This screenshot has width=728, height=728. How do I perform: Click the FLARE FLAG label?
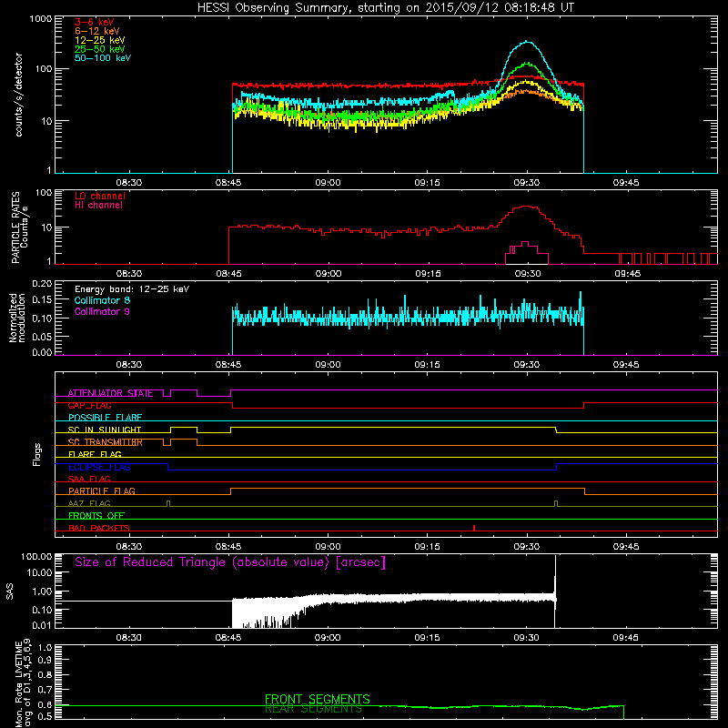click(95, 454)
